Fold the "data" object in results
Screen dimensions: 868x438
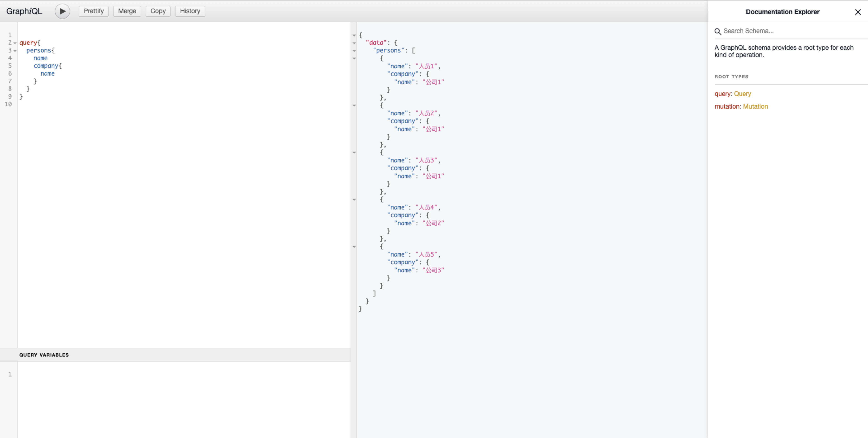tap(354, 43)
